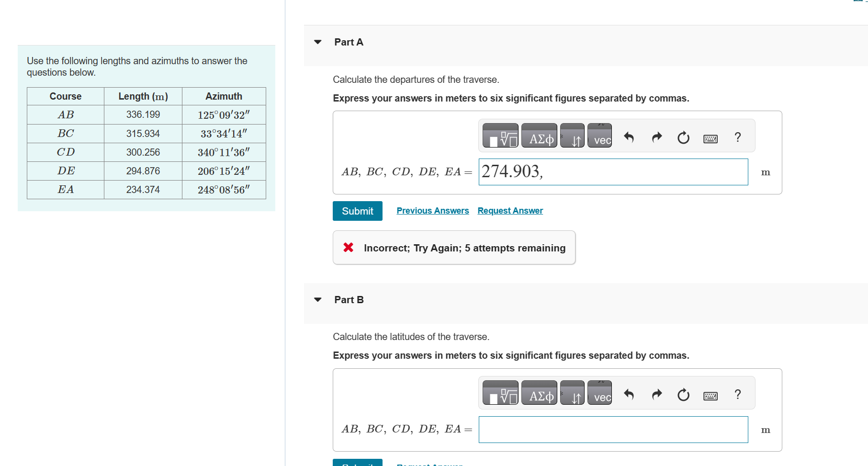The width and height of the screenshot is (868, 466).
Task: Select the square root template icon in Part A toolbar
Action: pyautogui.click(x=500, y=136)
